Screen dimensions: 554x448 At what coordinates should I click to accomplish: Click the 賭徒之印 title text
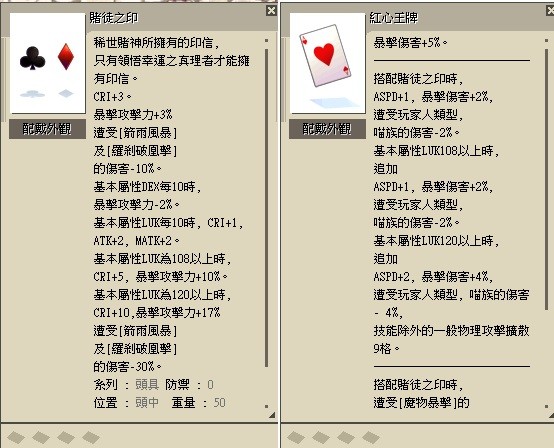point(113,18)
